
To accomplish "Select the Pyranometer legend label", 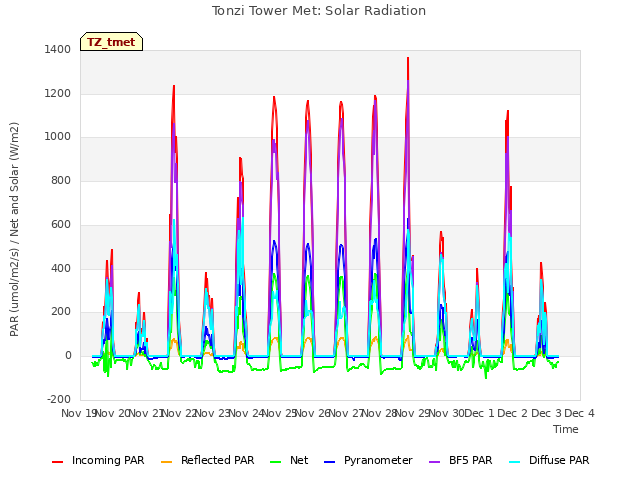I will pos(378,461).
